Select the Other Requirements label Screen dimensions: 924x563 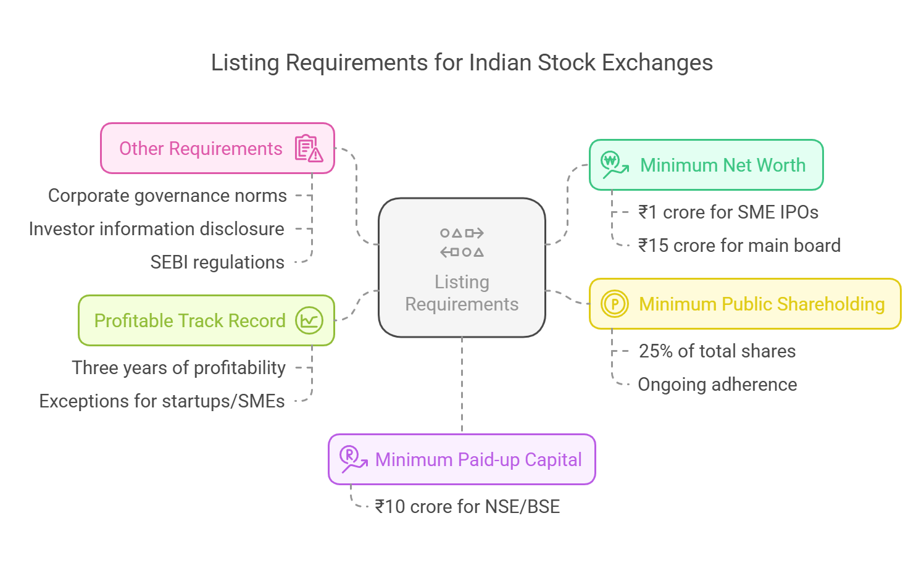[201, 149]
